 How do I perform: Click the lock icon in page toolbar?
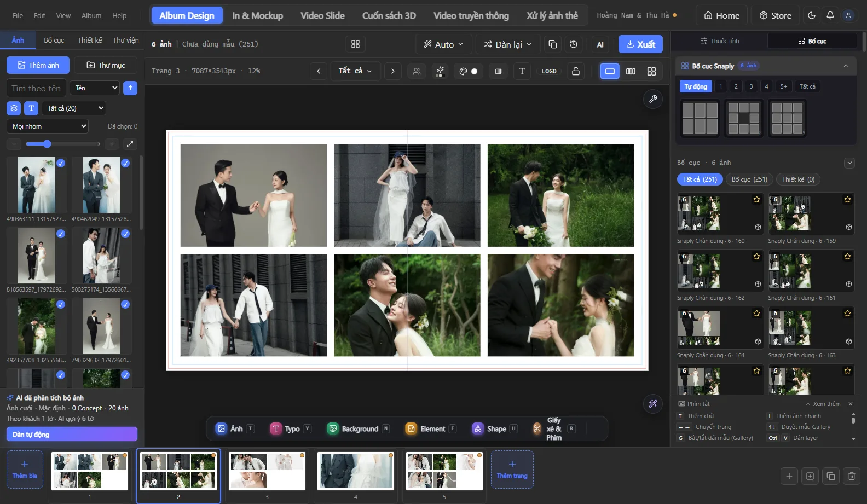click(576, 71)
